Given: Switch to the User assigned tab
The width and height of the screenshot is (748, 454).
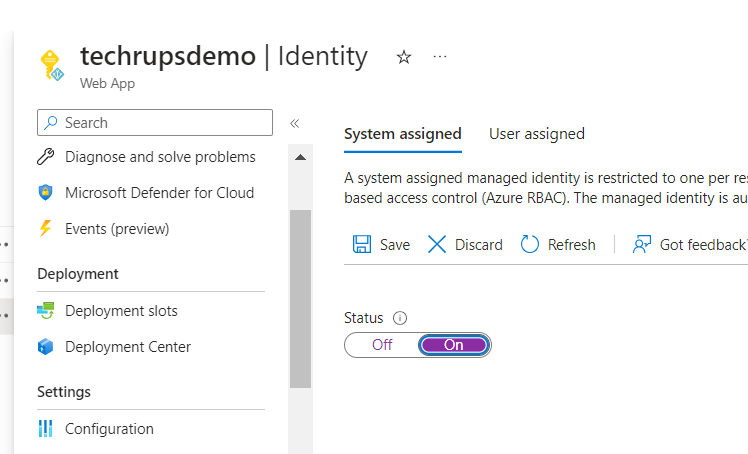Looking at the screenshot, I should pos(536,134).
